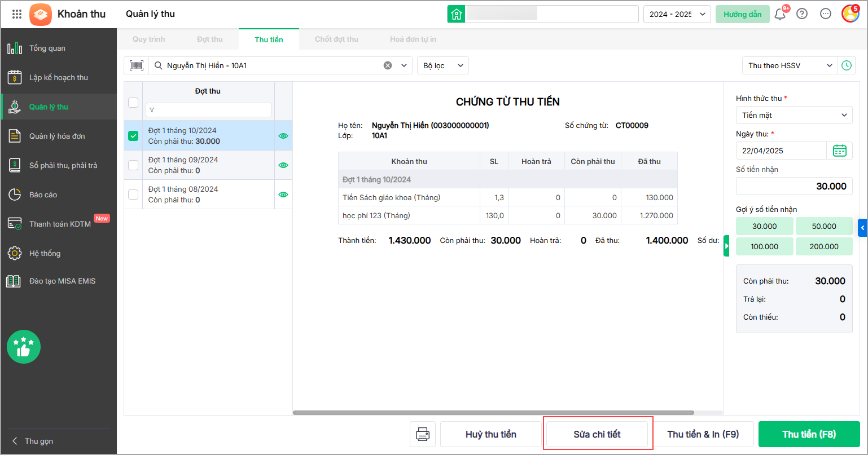Open Thanh toán KDTM in sidebar
Viewport: 868px width, 455px height.
pyautogui.click(x=59, y=224)
